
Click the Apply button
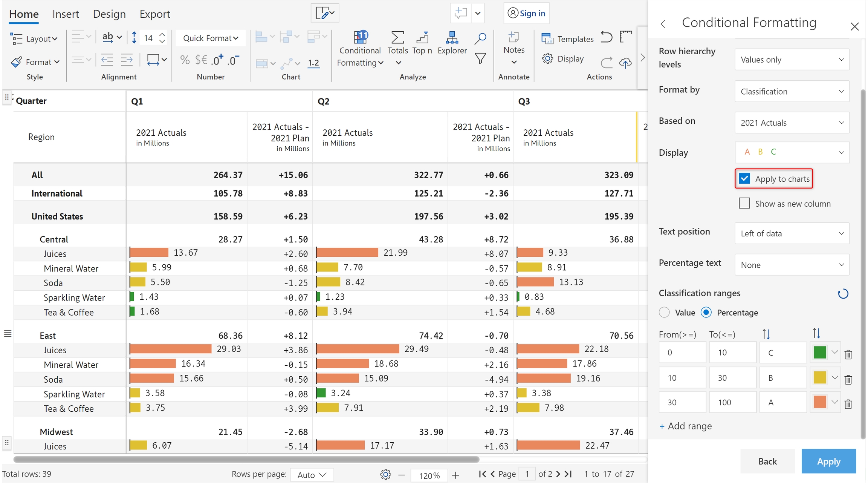coord(828,461)
